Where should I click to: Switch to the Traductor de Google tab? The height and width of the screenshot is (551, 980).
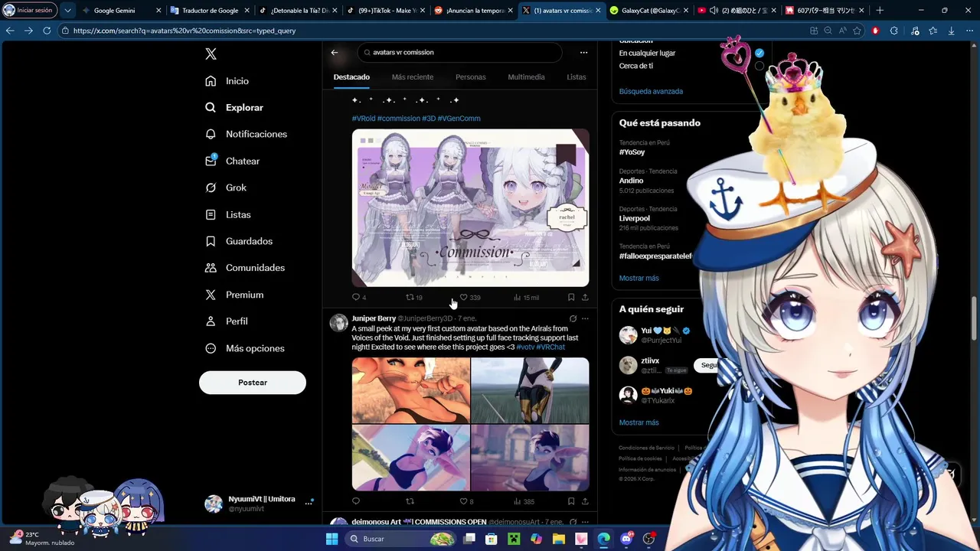tap(209, 11)
